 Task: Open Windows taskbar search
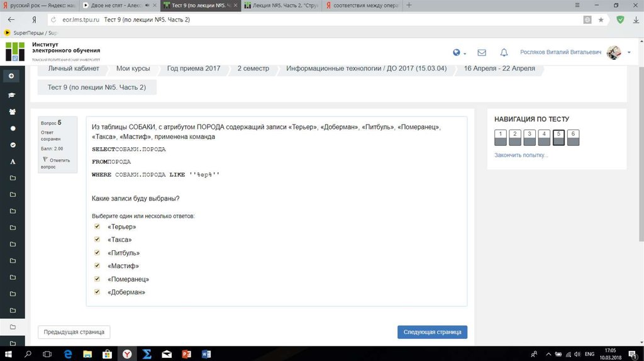pyautogui.click(x=28, y=354)
